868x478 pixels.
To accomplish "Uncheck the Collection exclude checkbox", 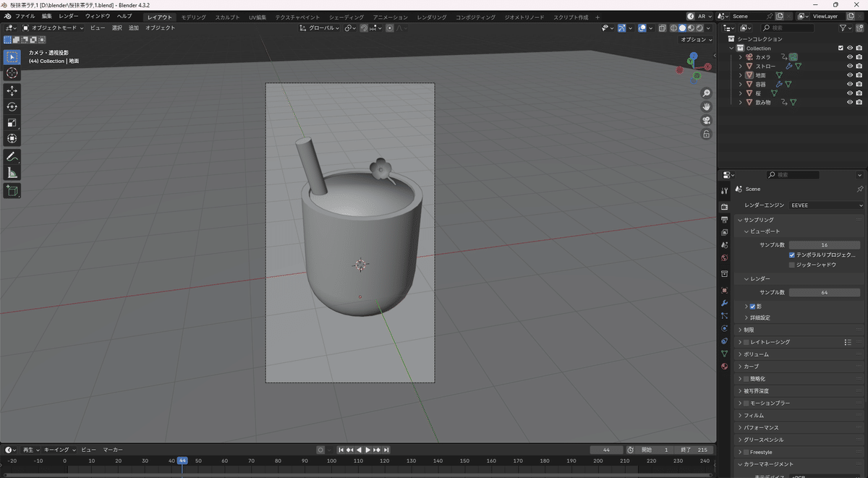I will pos(841,48).
